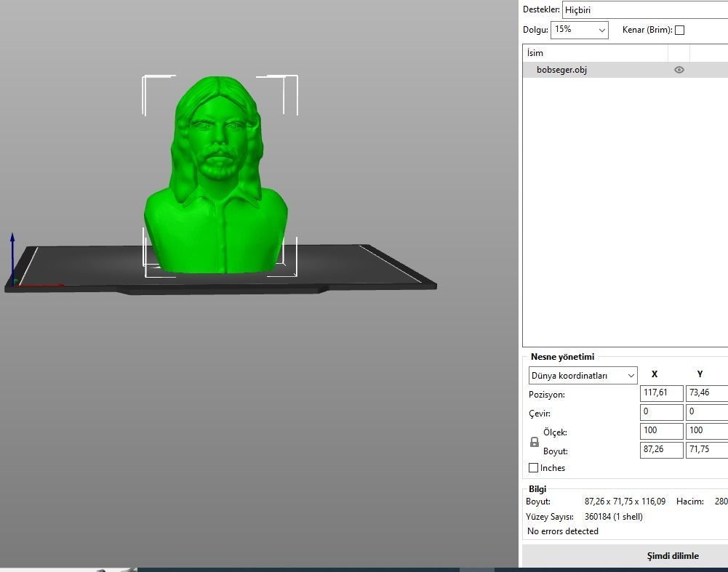Tick the Inches checkbox

coord(534,467)
